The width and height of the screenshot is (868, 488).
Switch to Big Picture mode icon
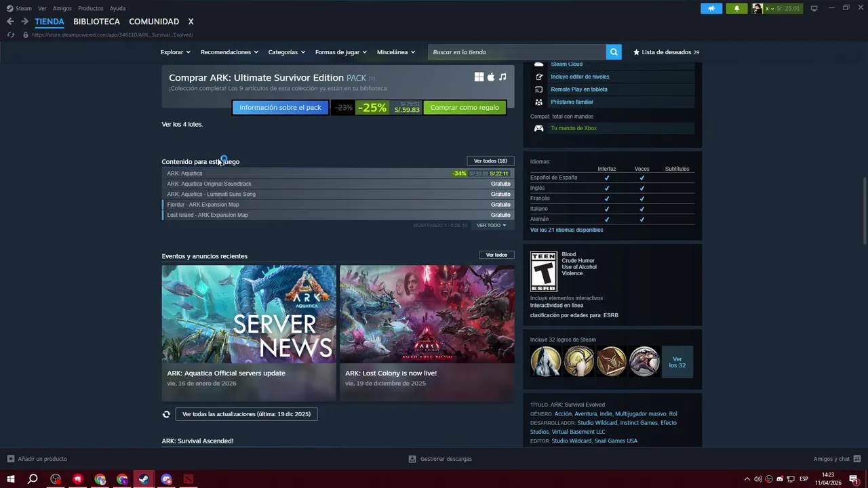click(814, 8)
